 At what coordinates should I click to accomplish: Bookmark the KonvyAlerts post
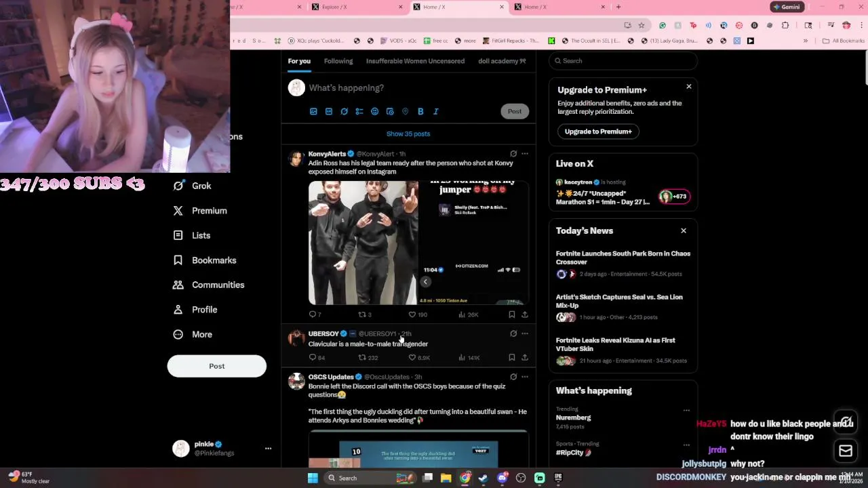pos(512,314)
